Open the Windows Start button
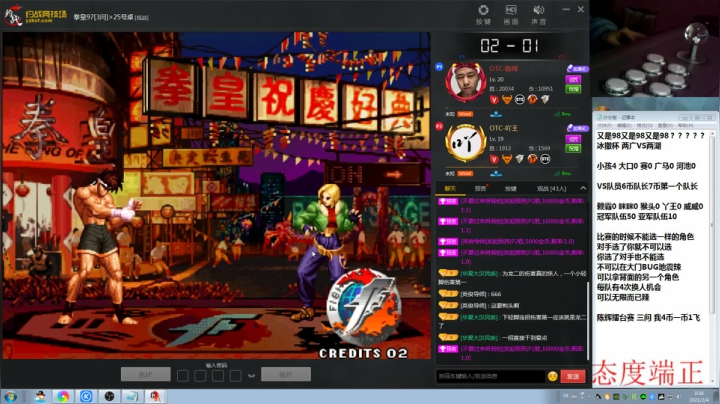This screenshot has width=720, height=404. tap(10, 396)
